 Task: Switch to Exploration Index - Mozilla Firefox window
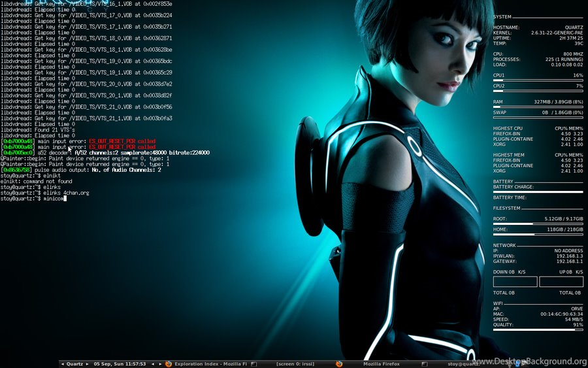[211, 364]
